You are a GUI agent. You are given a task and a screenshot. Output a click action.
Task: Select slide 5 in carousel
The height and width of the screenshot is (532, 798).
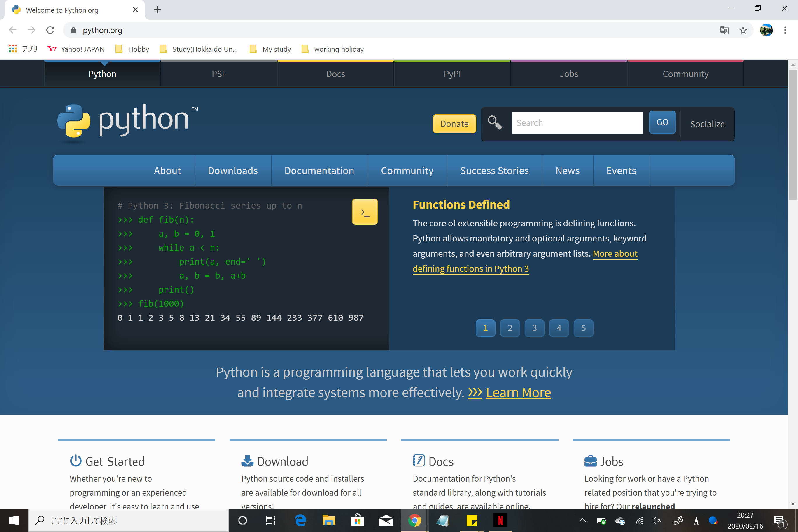click(583, 328)
